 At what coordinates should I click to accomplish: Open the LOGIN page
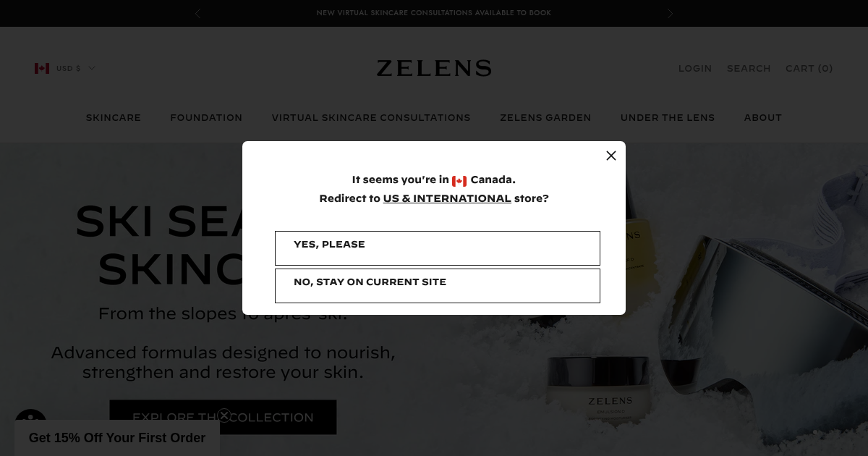(x=695, y=68)
